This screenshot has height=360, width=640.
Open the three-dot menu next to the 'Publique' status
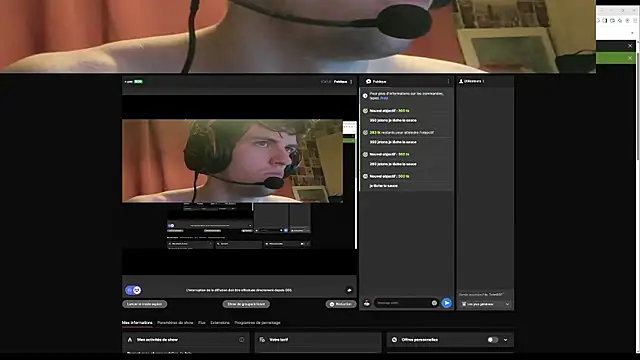click(351, 82)
